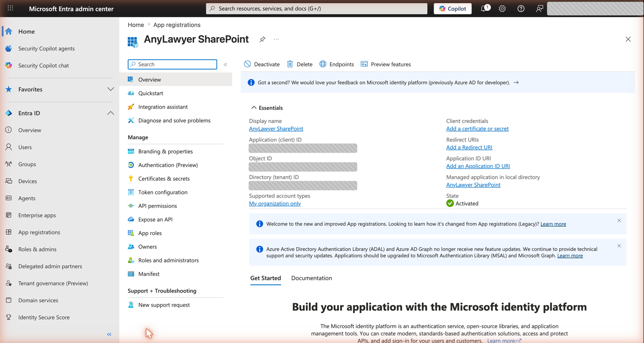Viewport: 644px width, 343px height.
Task: Open New support request
Action: point(164,305)
